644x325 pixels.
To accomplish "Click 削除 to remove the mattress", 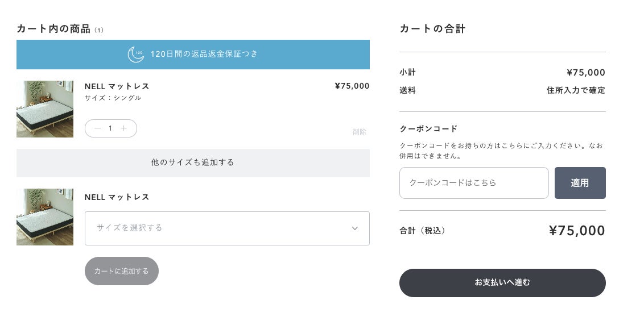I will point(360,132).
